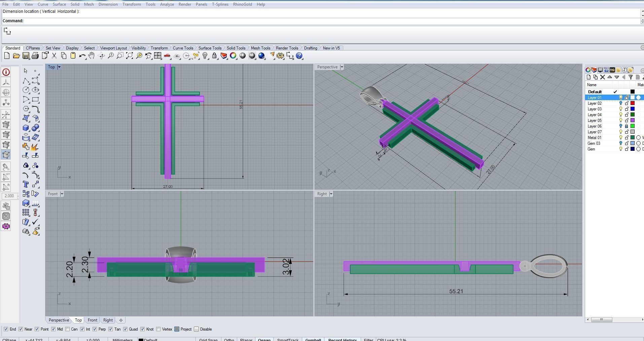Open the Top viewport dropdown arrow
Viewport: 644px width, 341px height.
click(x=59, y=67)
